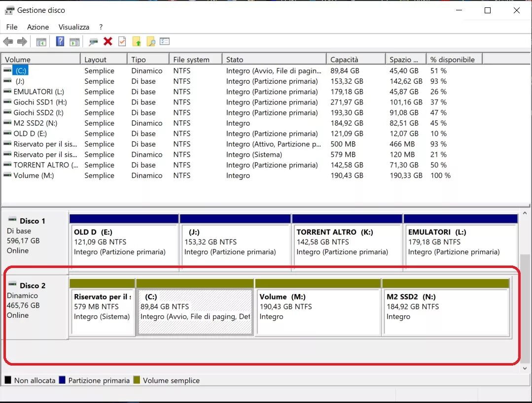Click the Back arrow toolbar icon
The height and width of the screenshot is (403, 532).
pyautogui.click(x=8, y=42)
